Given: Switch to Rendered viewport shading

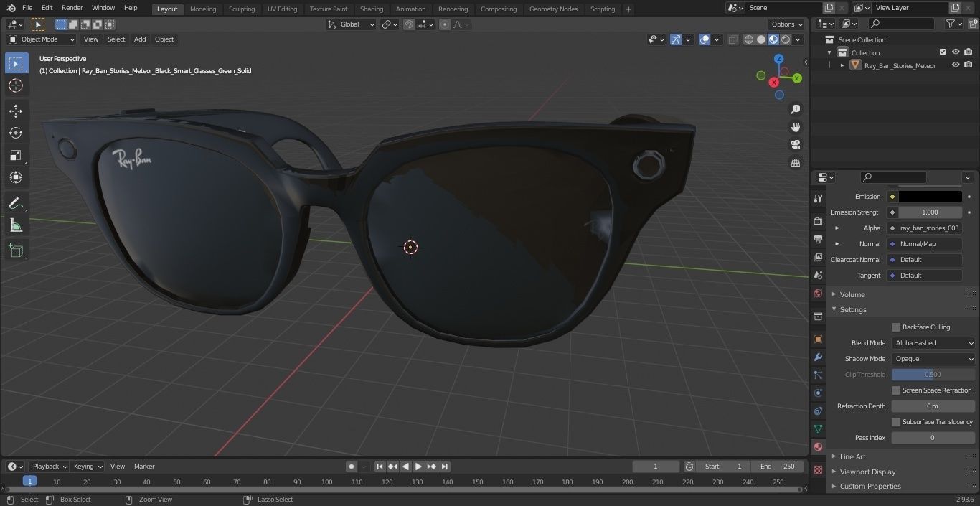Looking at the screenshot, I should click(x=786, y=40).
